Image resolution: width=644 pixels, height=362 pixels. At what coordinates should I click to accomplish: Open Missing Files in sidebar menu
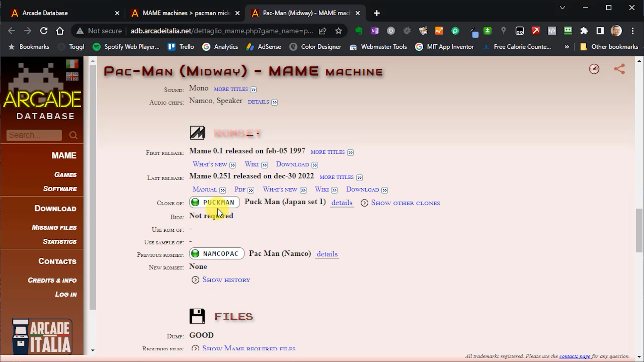pos(54,228)
